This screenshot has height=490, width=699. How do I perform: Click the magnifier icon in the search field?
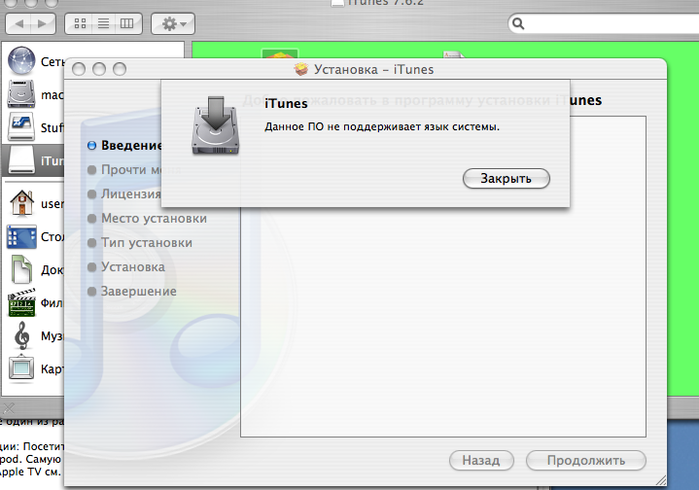518,23
